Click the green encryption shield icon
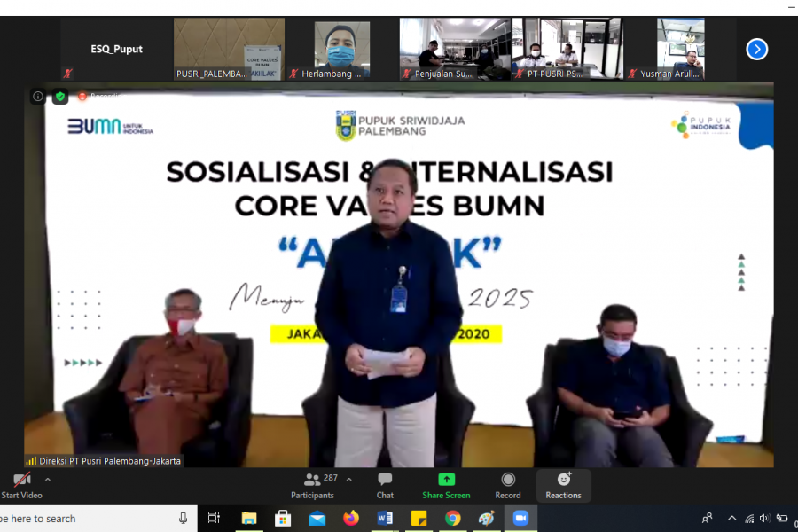 60,97
